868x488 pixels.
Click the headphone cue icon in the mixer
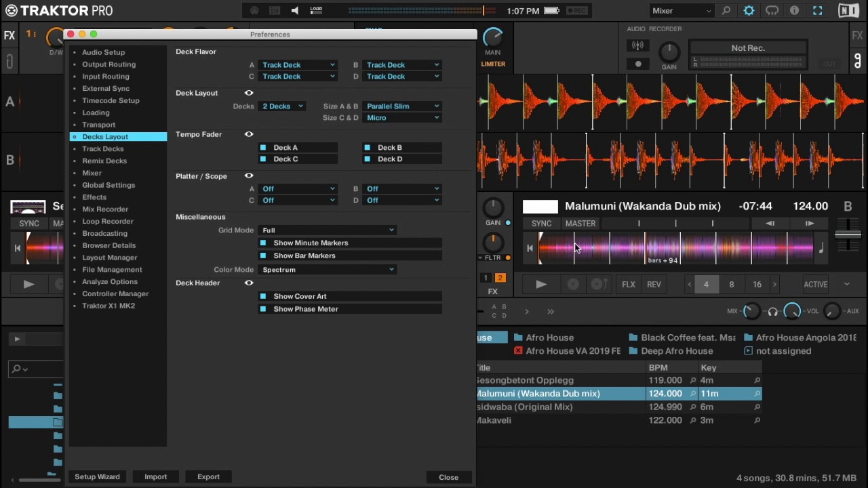[772, 312]
